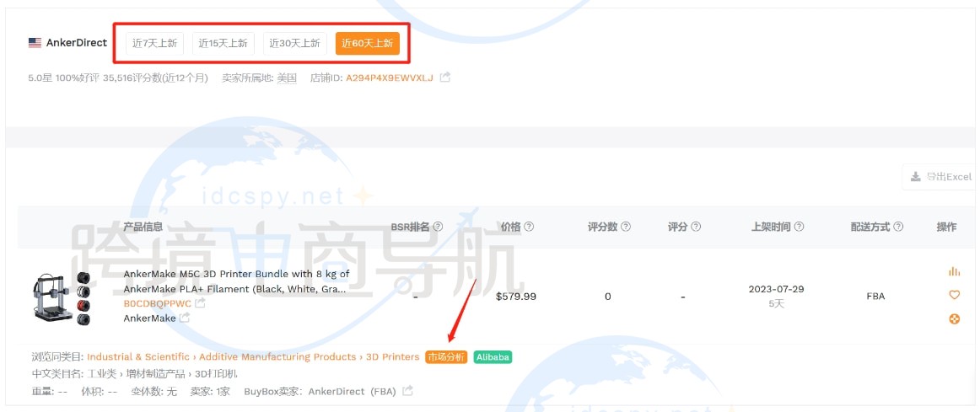The image size is (980, 412).
Task: Click the AnkerDirect store name
Action: coord(77,43)
